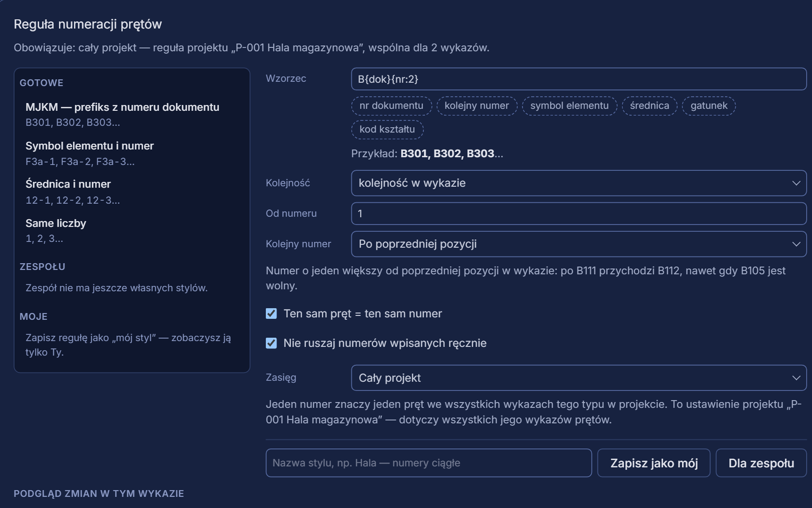Click the style name input field
The image size is (812, 508).
click(429, 463)
